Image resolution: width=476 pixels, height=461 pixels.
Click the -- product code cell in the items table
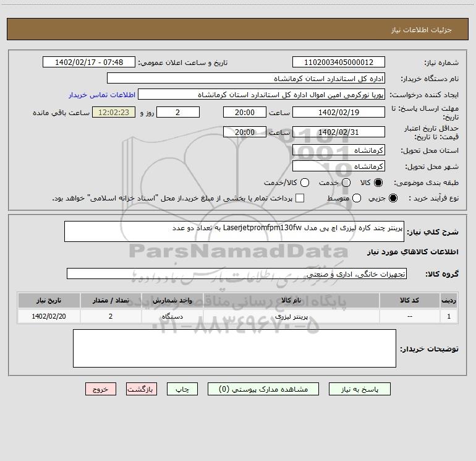click(409, 316)
